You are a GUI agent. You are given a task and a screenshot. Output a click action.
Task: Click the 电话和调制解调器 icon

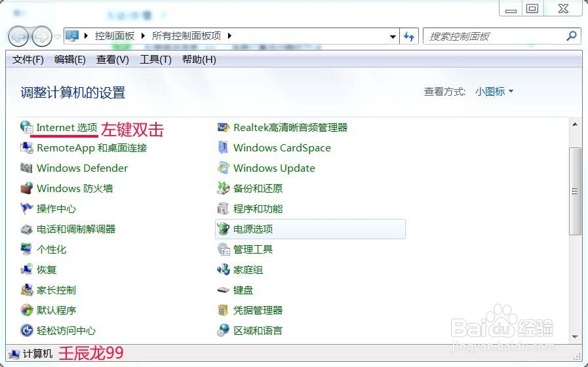click(x=27, y=229)
